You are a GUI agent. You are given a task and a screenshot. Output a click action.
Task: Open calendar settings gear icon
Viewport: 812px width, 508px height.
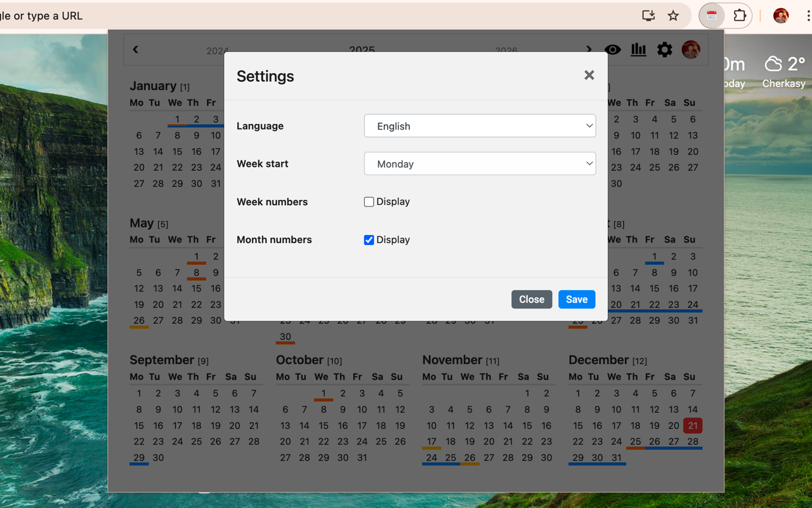(664, 50)
